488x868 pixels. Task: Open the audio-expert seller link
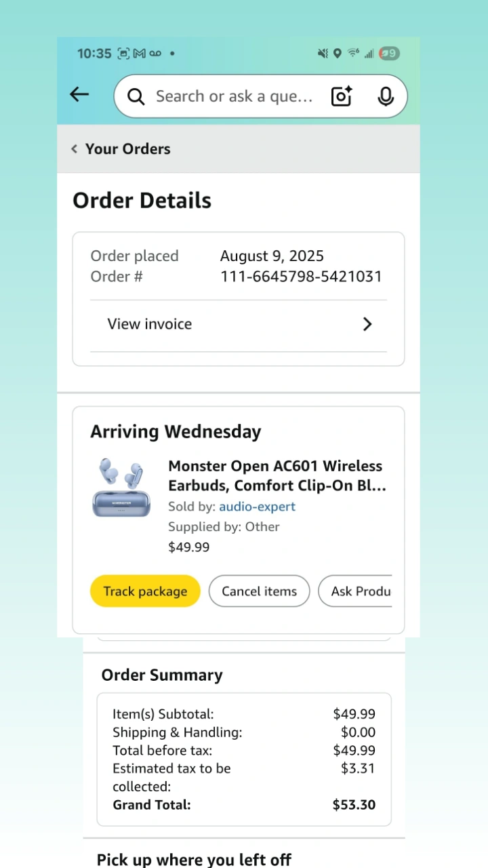click(258, 507)
